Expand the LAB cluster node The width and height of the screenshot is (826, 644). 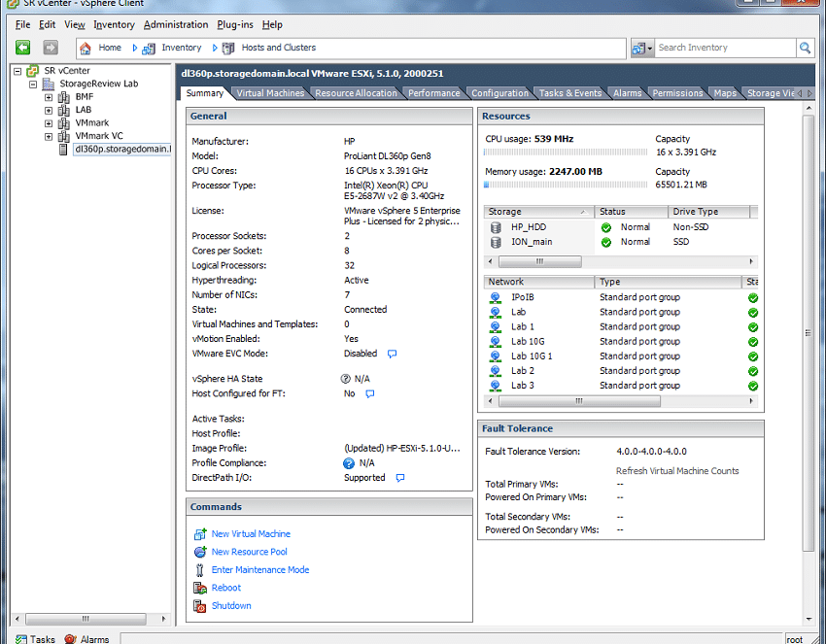pyautogui.click(x=49, y=111)
